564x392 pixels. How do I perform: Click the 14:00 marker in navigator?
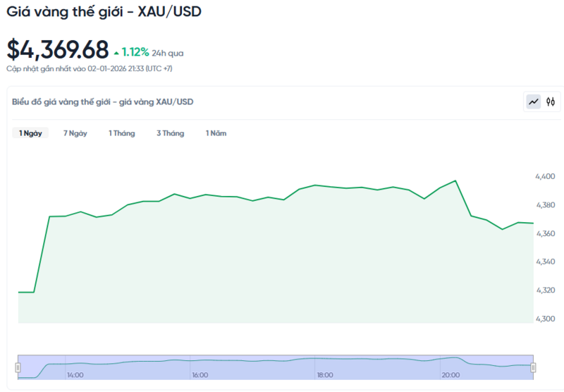click(x=75, y=375)
